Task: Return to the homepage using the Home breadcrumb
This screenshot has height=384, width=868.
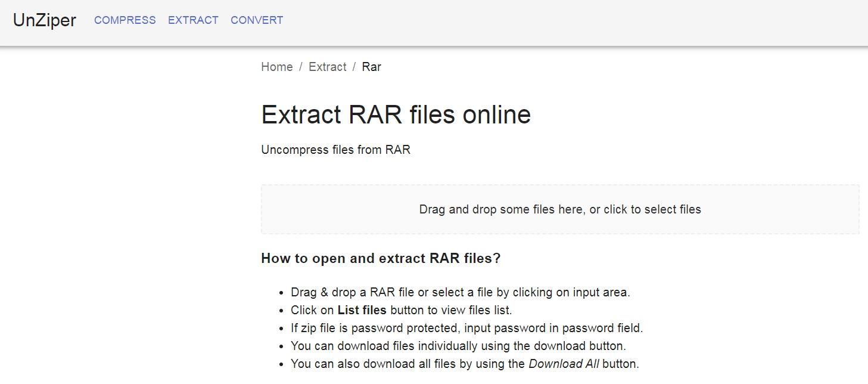Action: [276, 67]
